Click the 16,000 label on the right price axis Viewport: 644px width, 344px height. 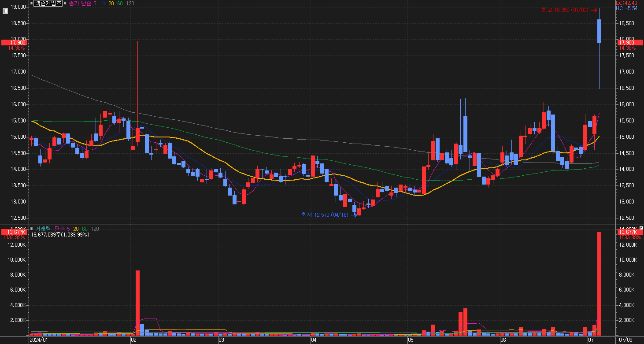626,104
